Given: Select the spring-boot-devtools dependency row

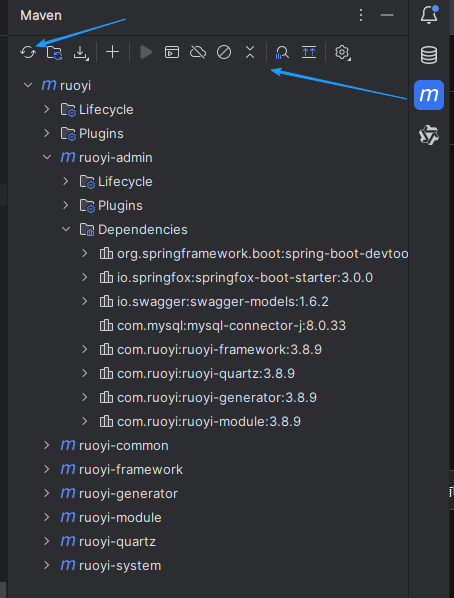Looking at the screenshot, I should pos(208,254).
